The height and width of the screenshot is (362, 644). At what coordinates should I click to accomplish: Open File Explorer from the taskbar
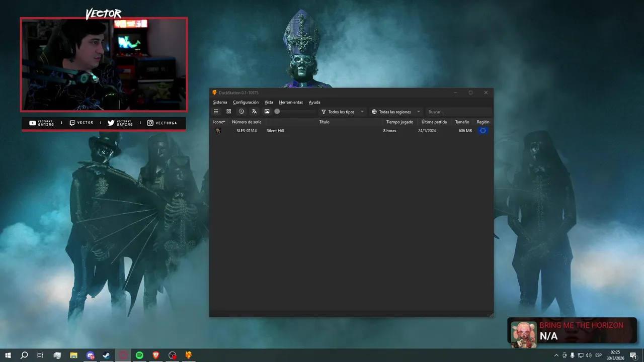coord(73,355)
